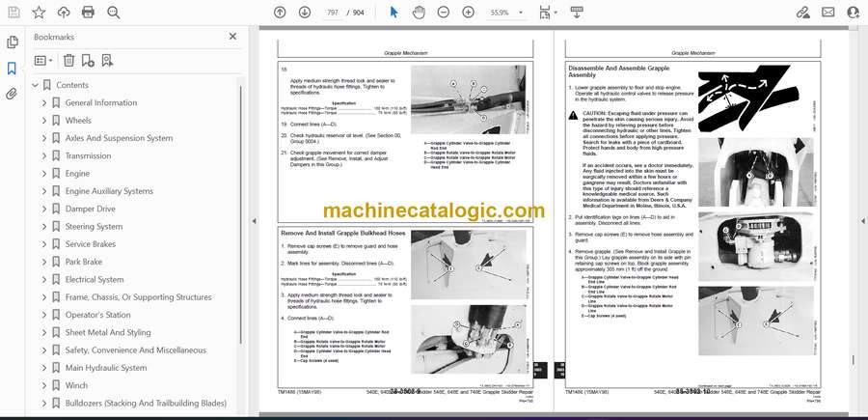The width and height of the screenshot is (868, 420).
Task: Click the cloud upload icon
Action: pyautogui.click(x=64, y=13)
